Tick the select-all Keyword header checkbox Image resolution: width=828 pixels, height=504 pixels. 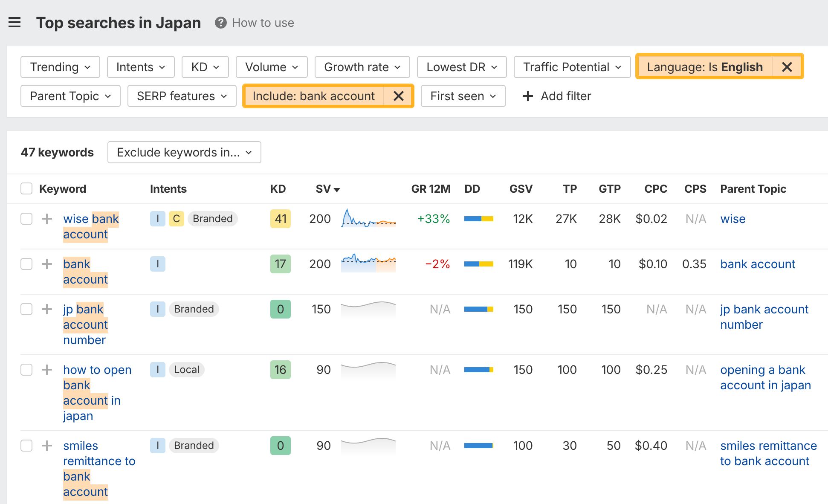pos(26,188)
